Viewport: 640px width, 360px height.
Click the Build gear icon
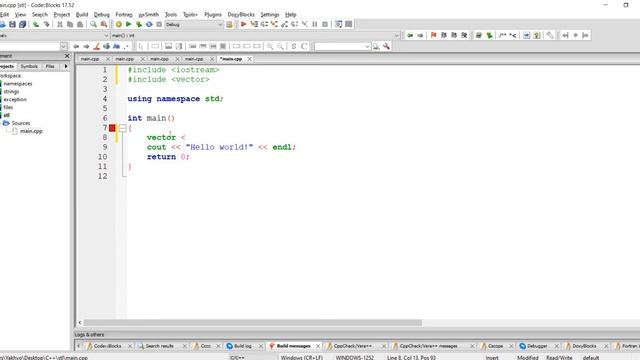(118, 24)
